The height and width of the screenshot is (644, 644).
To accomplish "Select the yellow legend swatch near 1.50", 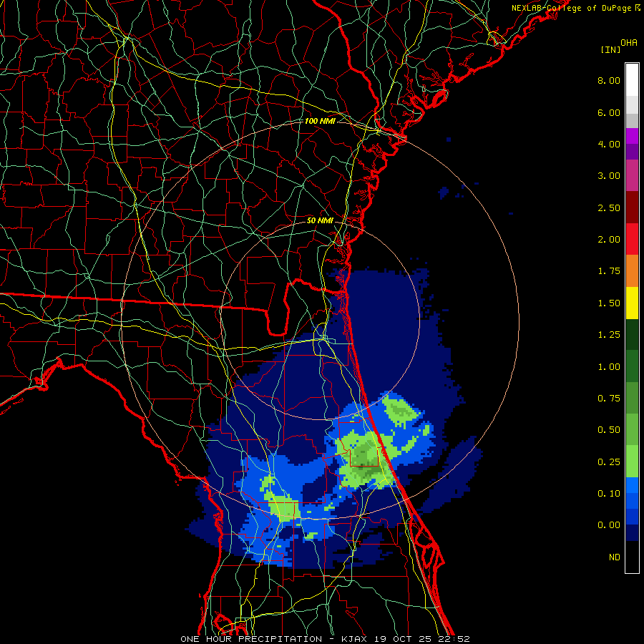I will [x=632, y=303].
